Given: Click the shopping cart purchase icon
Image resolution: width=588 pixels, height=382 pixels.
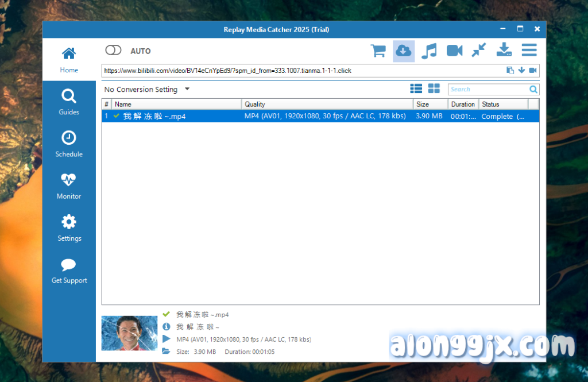Looking at the screenshot, I should coord(378,51).
